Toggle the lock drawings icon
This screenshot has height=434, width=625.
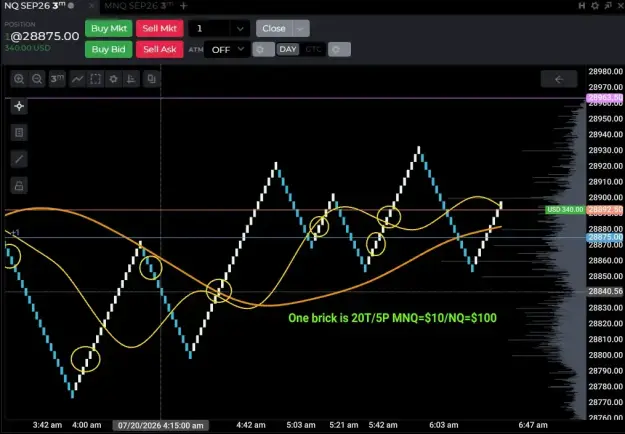pos(19,185)
